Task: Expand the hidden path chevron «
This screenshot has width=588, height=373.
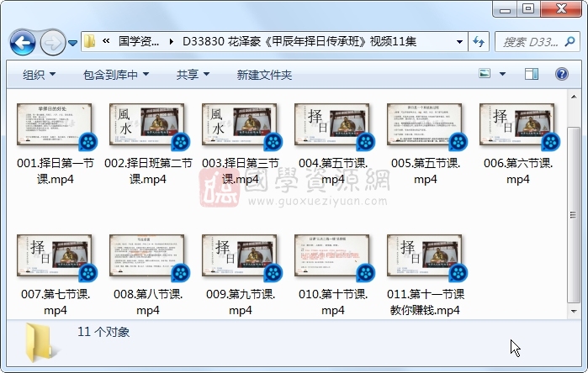Action: click(106, 41)
